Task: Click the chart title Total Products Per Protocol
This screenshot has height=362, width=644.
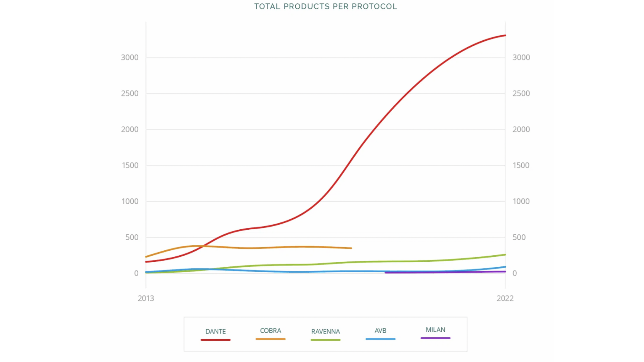Action: point(325,7)
